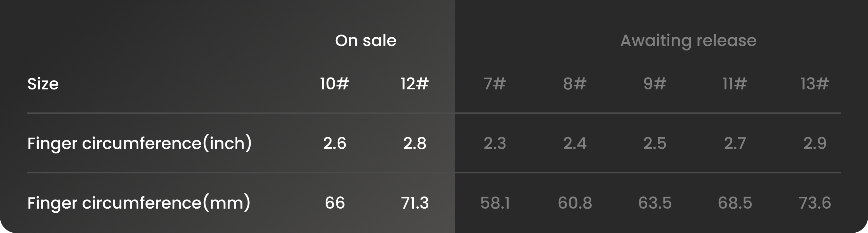
Task: Click the greyed-out size 11#
Action: coord(735,84)
